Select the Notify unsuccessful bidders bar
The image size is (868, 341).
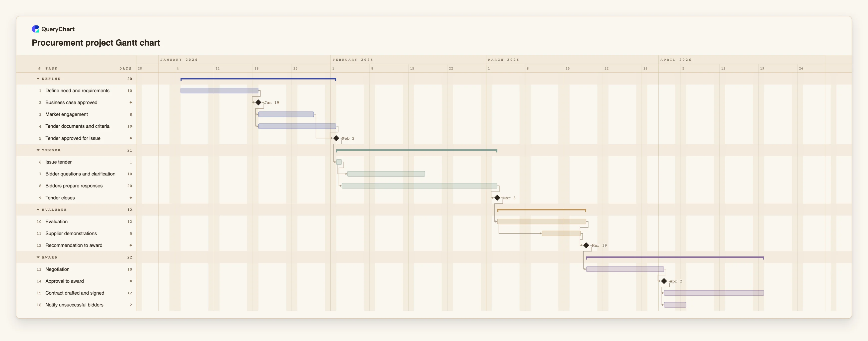pyautogui.click(x=675, y=305)
